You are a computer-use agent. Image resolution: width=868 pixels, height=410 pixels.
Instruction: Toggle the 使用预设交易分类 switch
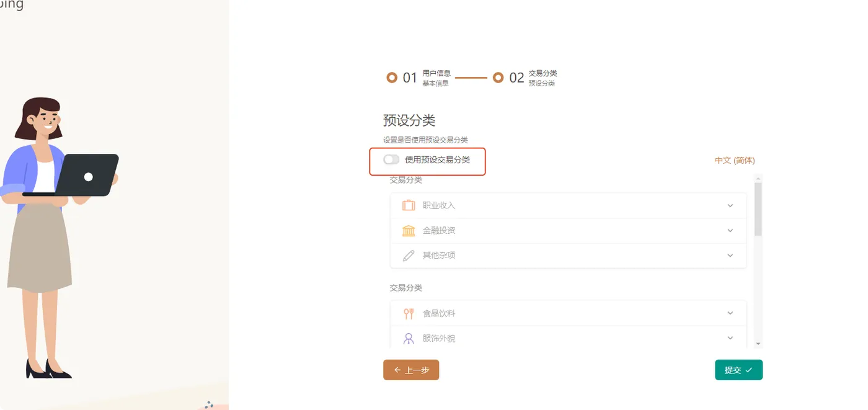391,160
